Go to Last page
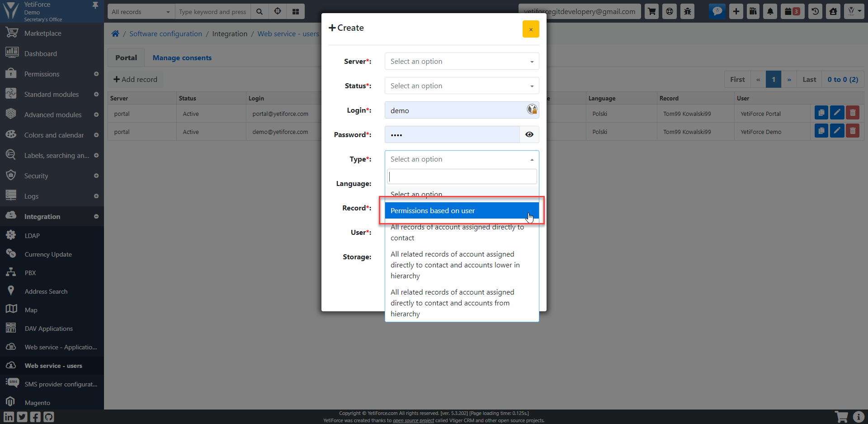 click(809, 79)
